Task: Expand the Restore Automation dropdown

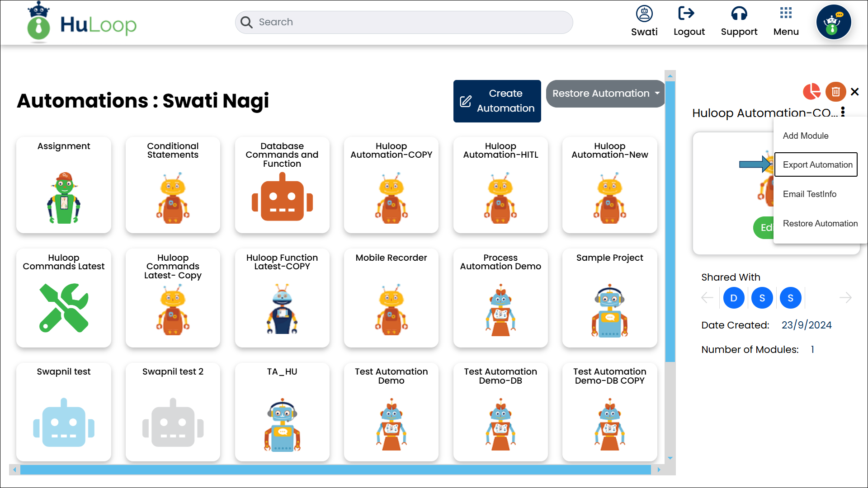Action: coord(605,94)
